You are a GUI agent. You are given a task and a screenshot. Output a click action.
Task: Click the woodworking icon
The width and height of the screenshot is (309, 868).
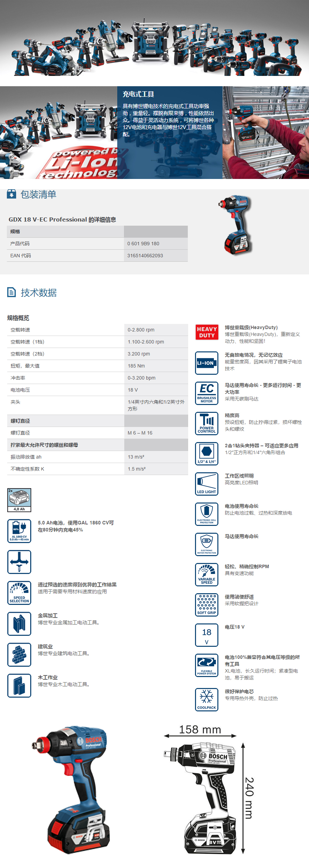[19, 686]
